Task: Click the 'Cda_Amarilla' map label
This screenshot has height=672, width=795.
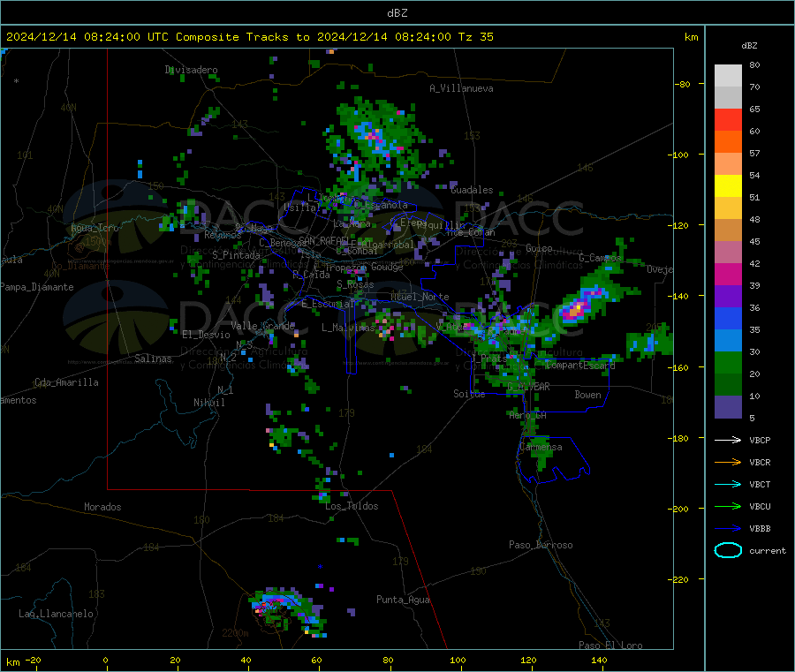Action: (x=66, y=382)
